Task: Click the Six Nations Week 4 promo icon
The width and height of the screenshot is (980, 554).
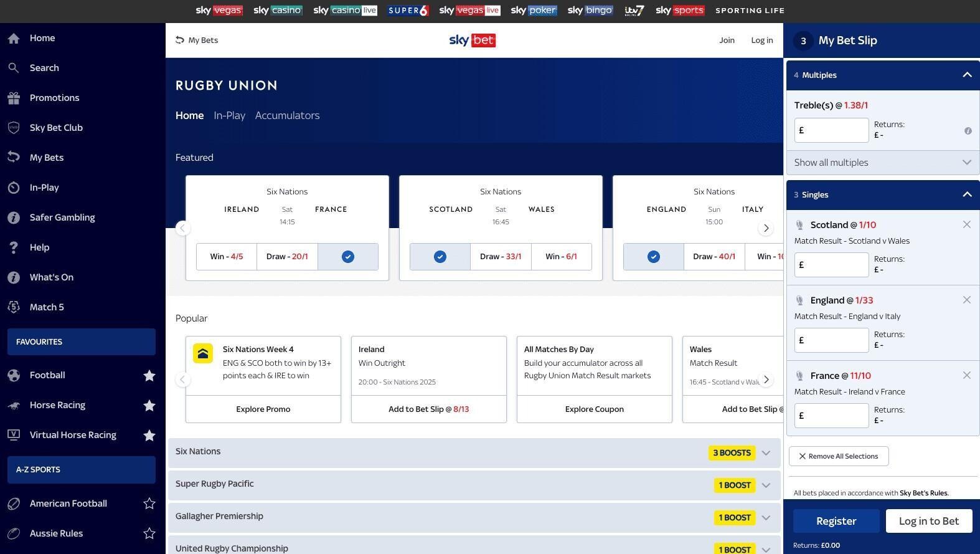Action: (203, 353)
